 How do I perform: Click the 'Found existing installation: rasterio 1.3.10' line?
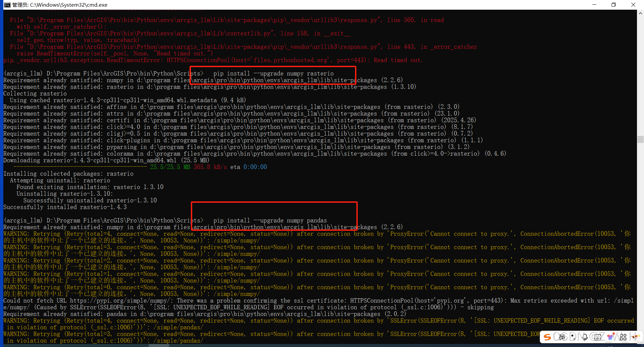tap(90, 187)
